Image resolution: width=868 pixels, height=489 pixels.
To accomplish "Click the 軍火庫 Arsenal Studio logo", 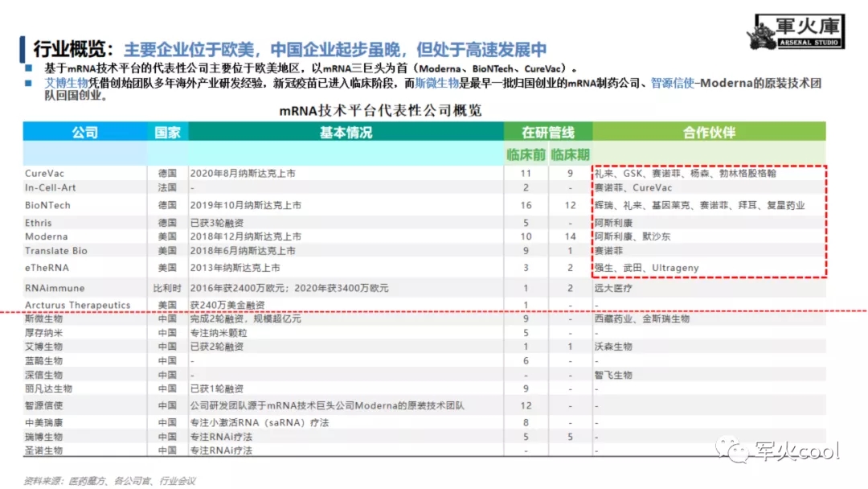I will (x=796, y=32).
